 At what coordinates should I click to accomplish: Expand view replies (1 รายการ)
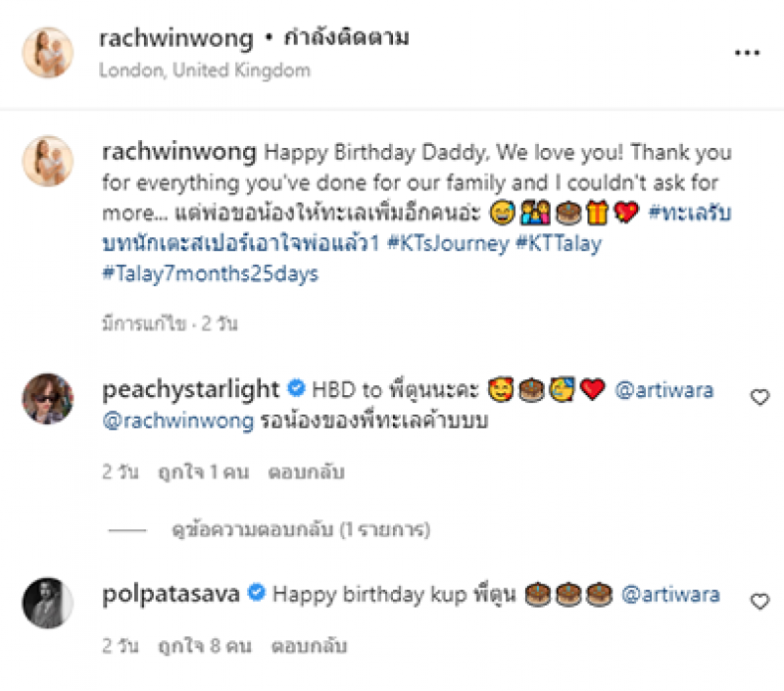click(x=301, y=529)
